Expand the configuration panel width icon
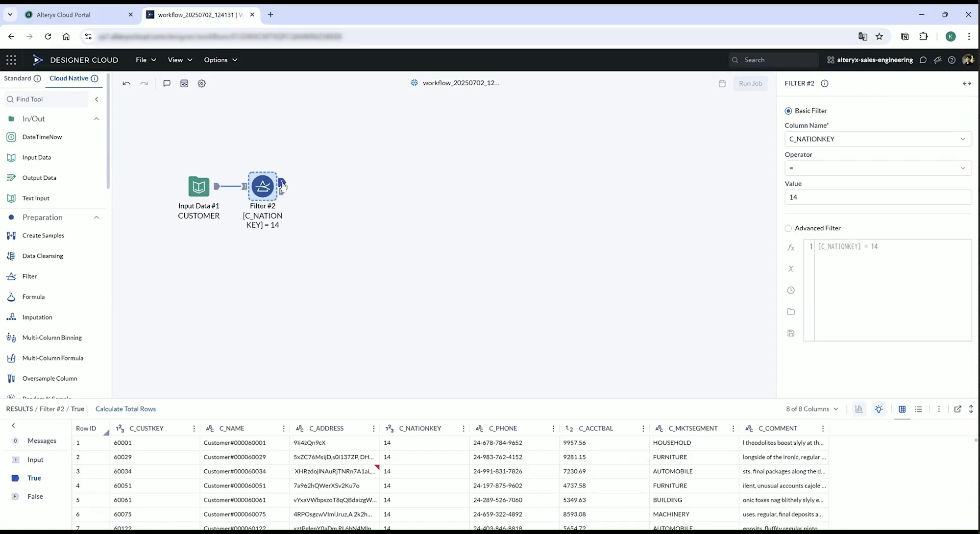 pyautogui.click(x=967, y=83)
